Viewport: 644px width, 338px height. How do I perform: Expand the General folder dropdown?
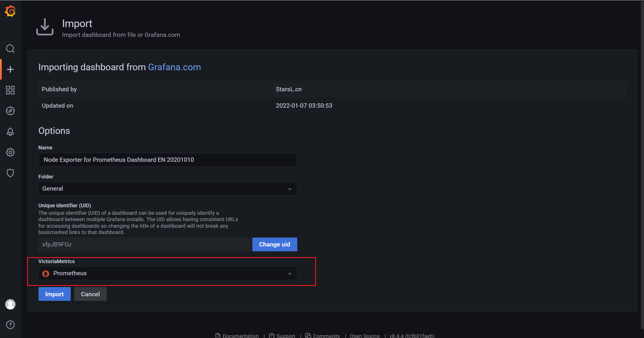tap(167, 189)
